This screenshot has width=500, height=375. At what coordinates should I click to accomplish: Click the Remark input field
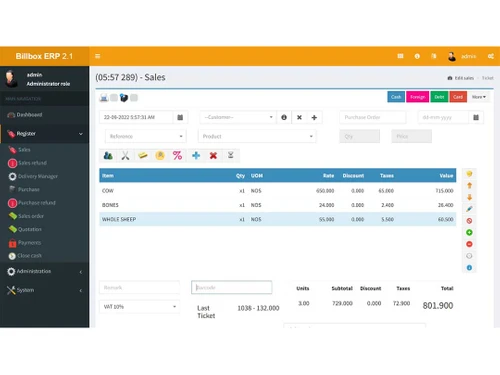[x=139, y=287]
